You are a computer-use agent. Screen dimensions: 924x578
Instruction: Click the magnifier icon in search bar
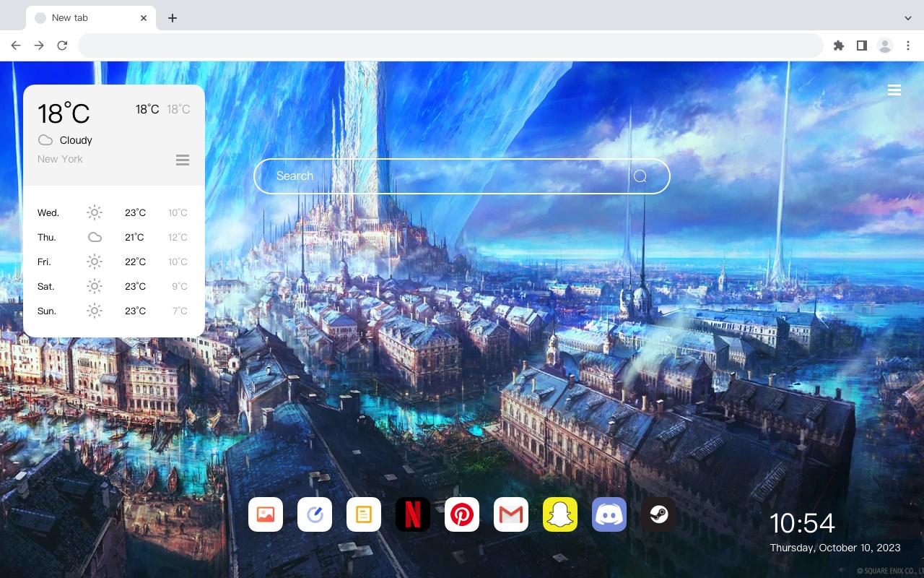pos(640,176)
